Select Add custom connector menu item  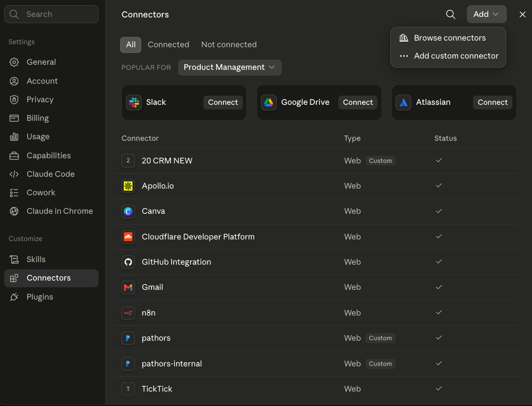(448, 56)
